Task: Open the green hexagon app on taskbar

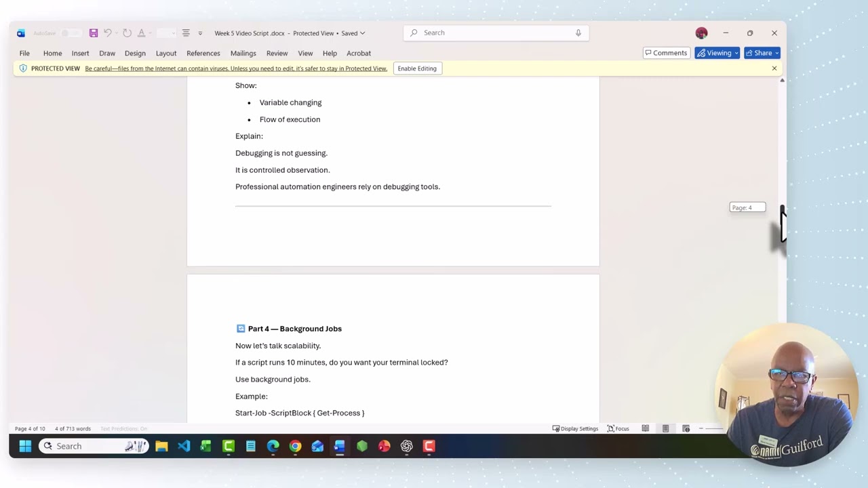Action: pos(362,446)
